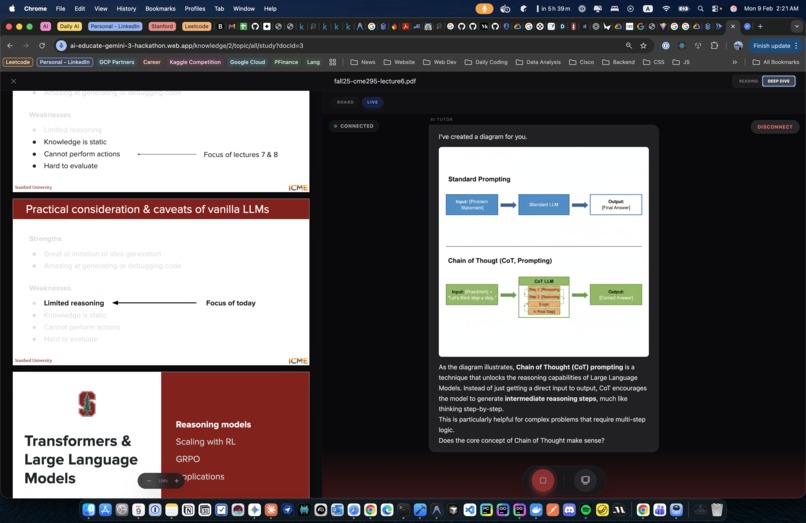Screen dimensions: 806x523
Task: Zoom out the PDF with the minus icon
Action: (149, 481)
